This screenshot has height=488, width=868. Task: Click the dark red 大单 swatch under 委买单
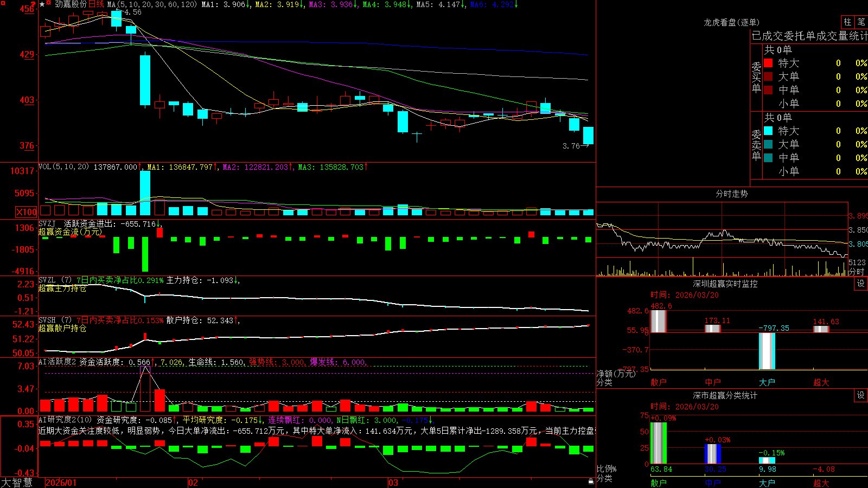768,76
